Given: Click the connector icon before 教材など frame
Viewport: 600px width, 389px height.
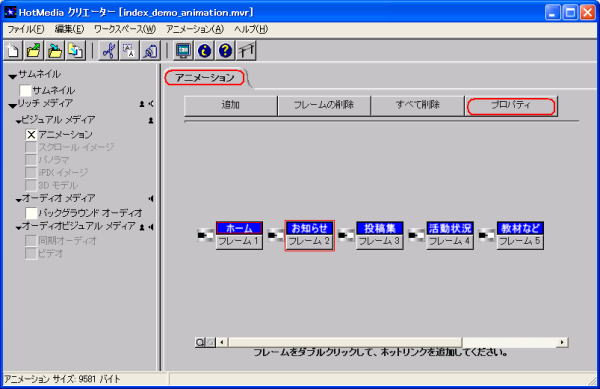Looking at the screenshot, I should [487, 235].
